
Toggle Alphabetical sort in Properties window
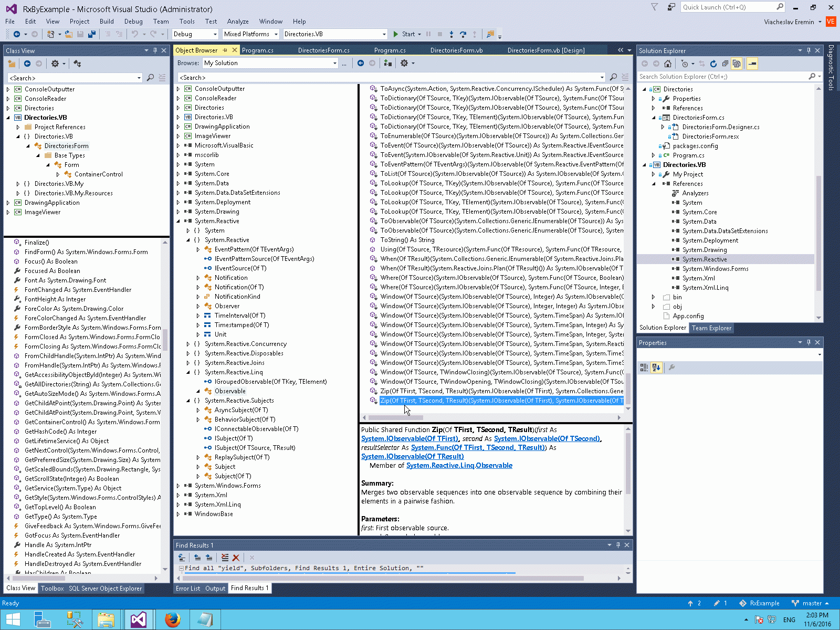tap(656, 367)
